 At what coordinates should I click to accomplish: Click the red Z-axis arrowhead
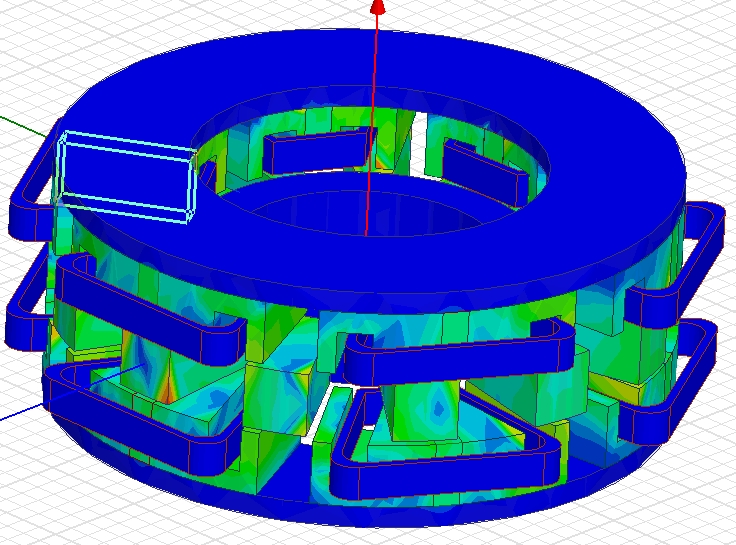378,7
